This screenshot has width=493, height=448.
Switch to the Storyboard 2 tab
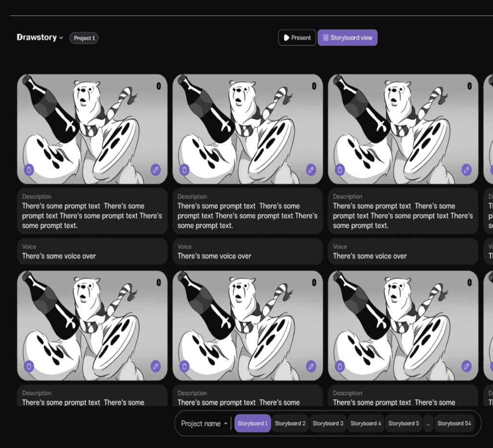[290, 423]
